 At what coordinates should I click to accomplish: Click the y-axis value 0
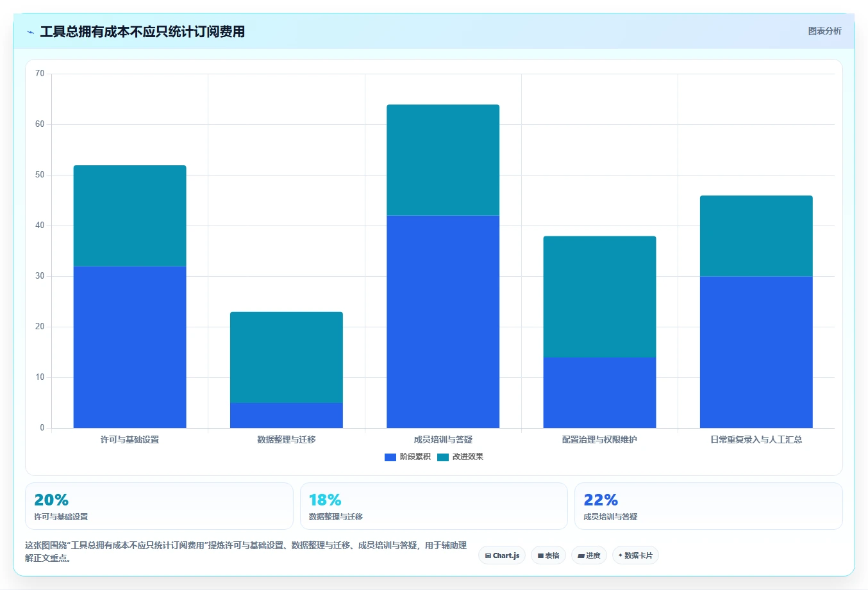coord(42,428)
